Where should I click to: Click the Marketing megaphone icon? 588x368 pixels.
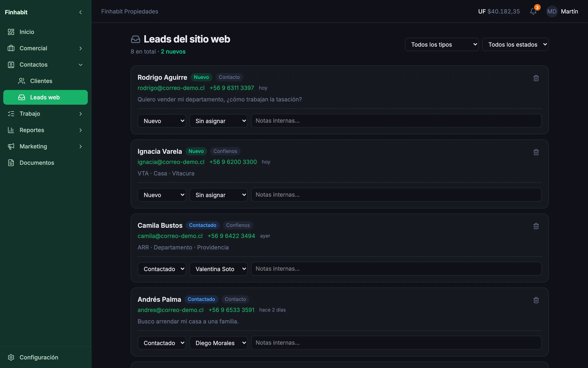point(11,146)
